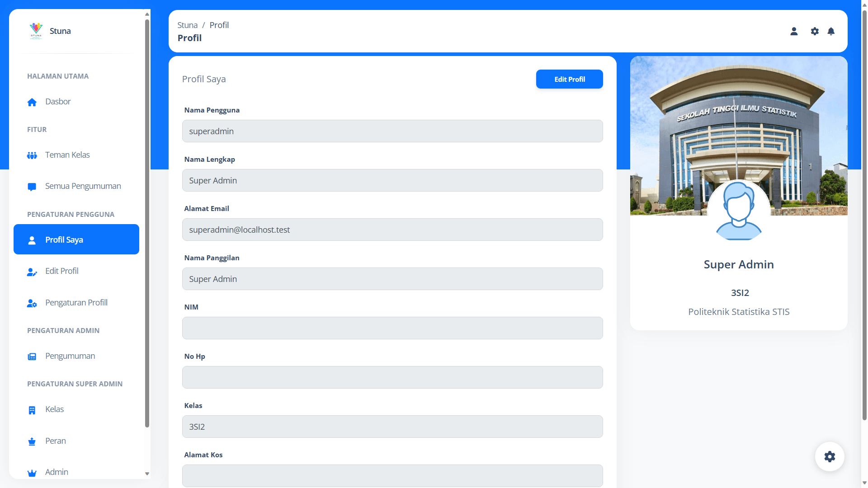Screen dimensions: 868x488
Task: Click the Teman Kelas group icon
Action: pos(32,155)
